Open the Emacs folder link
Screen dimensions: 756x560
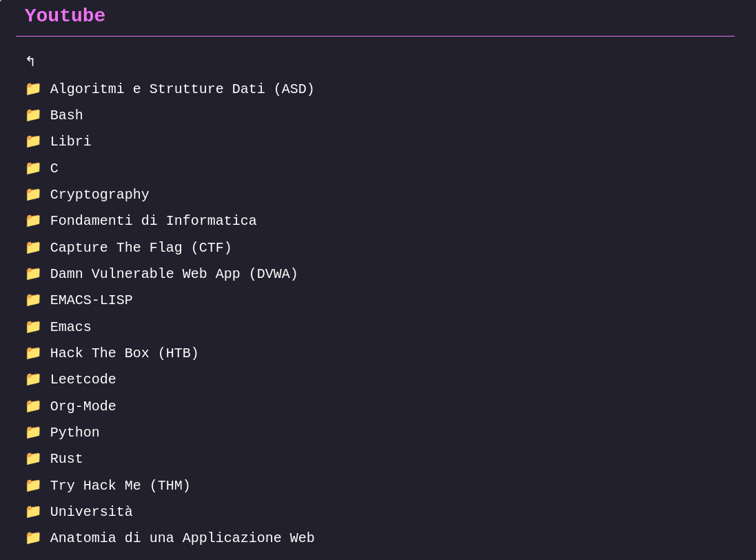click(x=71, y=327)
